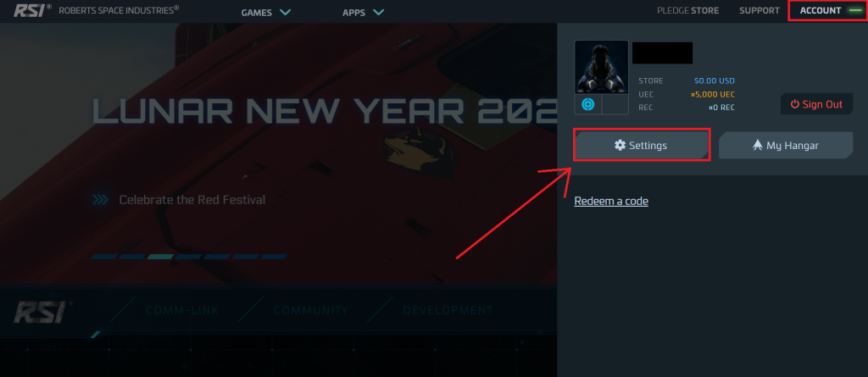The image size is (868, 377).
Task: Open Settings via the gear icon
Action: (x=620, y=146)
